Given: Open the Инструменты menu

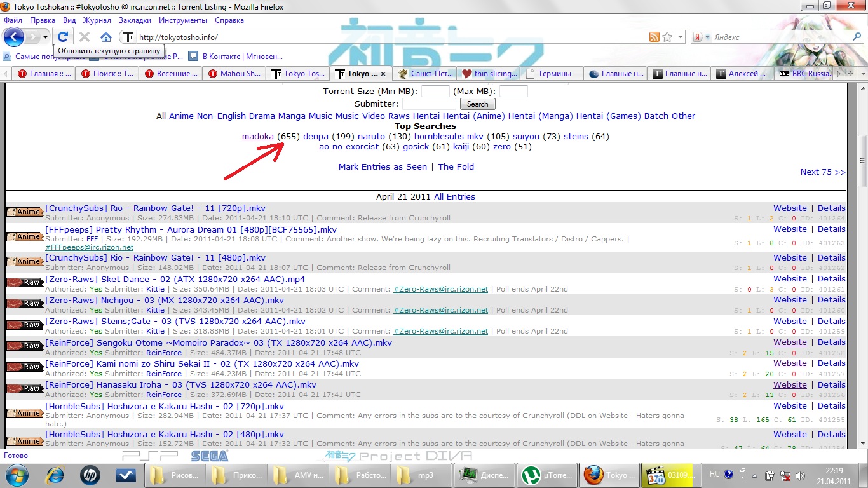Looking at the screenshot, I should pyautogui.click(x=183, y=20).
